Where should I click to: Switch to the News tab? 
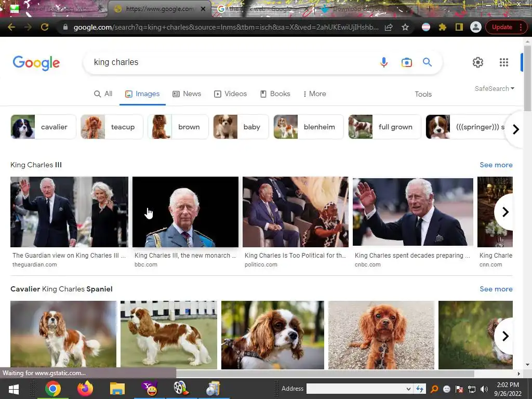tap(187, 94)
